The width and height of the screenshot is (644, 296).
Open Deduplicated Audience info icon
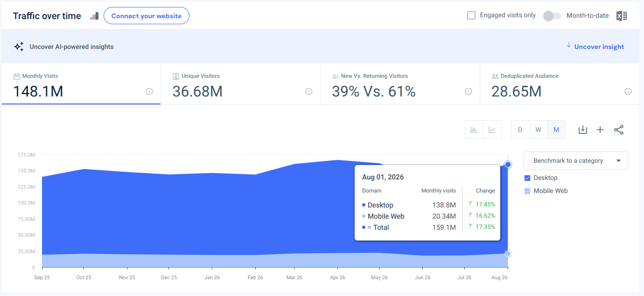[x=628, y=91]
